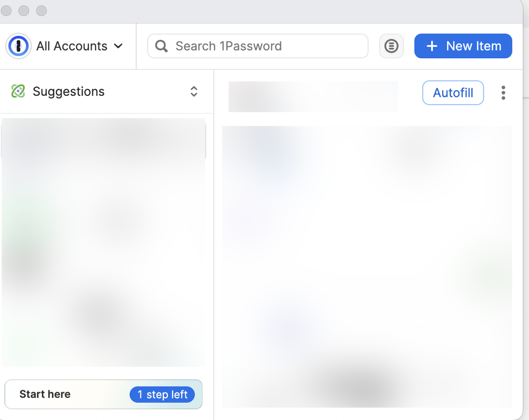The width and height of the screenshot is (529, 420).
Task: Minimize the 1Password window
Action: pos(24,11)
